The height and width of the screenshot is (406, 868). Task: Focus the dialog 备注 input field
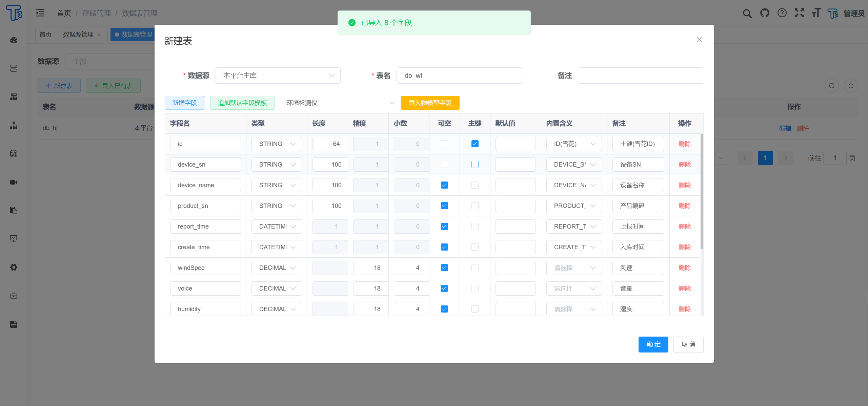(640, 76)
